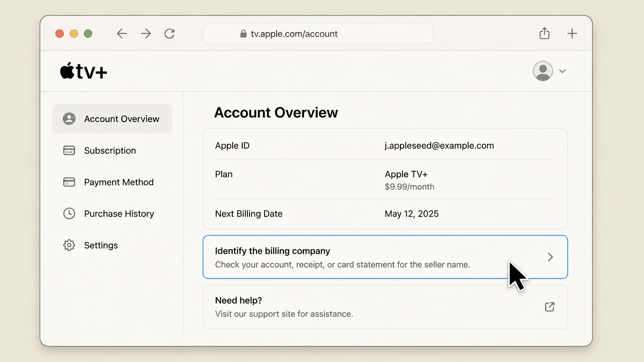This screenshot has height=362, width=644.
Task: Click the gear icon beside Settings
Action: (x=69, y=245)
